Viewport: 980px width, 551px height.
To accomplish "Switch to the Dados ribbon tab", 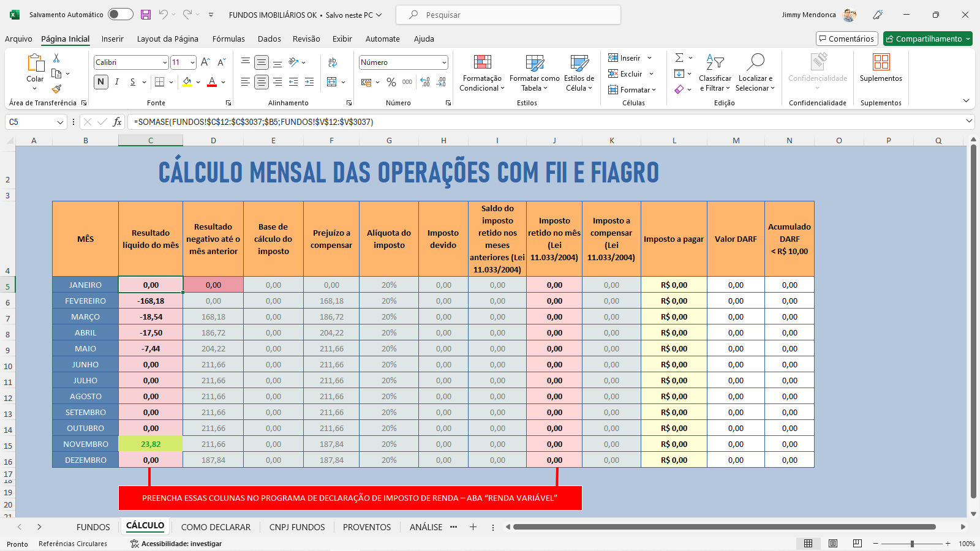I will click(269, 39).
